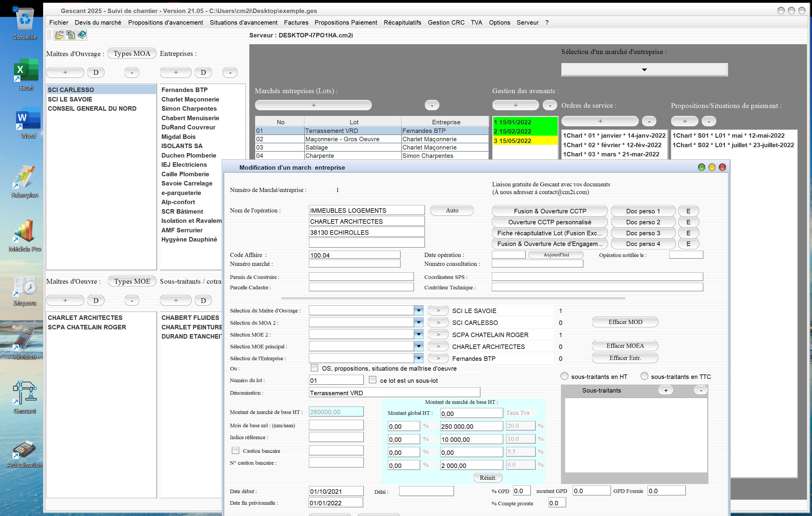Image resolution: width=812 pixels, height=516 pixels.
Task: Click the open file folder toolbar icon
Action: pyautogui.click(x=59, y=35)
